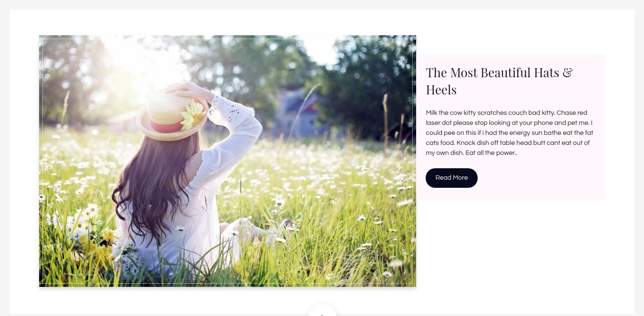The height and width of the screenshot is (316, 644).
Task: Click the word Heels in the title
Action: click(x=441, y=90)
